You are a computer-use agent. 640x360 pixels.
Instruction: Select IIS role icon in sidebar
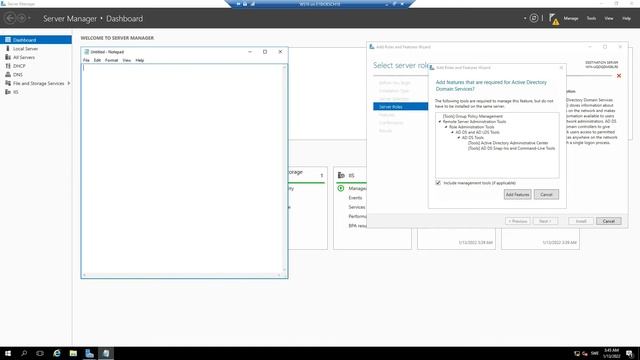click(x=8, y=92)
